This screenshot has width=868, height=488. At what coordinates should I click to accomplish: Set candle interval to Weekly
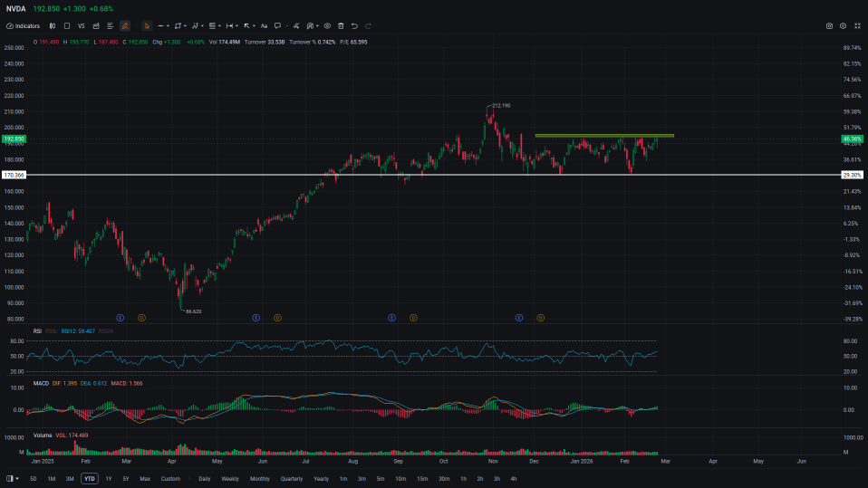(230, 479)
